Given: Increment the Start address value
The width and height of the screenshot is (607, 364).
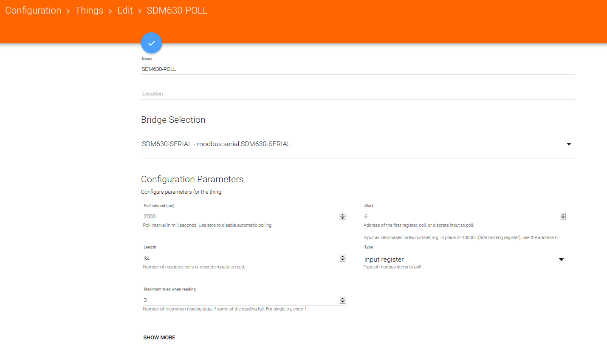Looking at the screenshot, I should click(563, 215).
